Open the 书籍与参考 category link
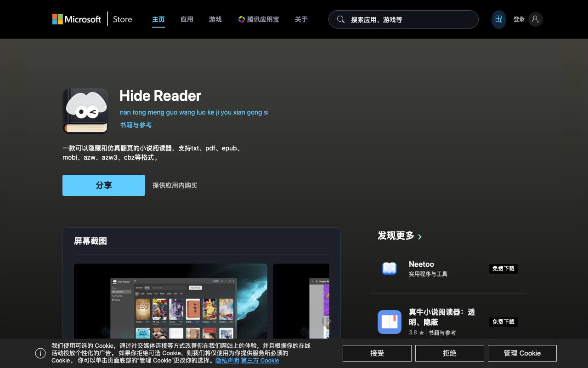 (x=136, y=125)
